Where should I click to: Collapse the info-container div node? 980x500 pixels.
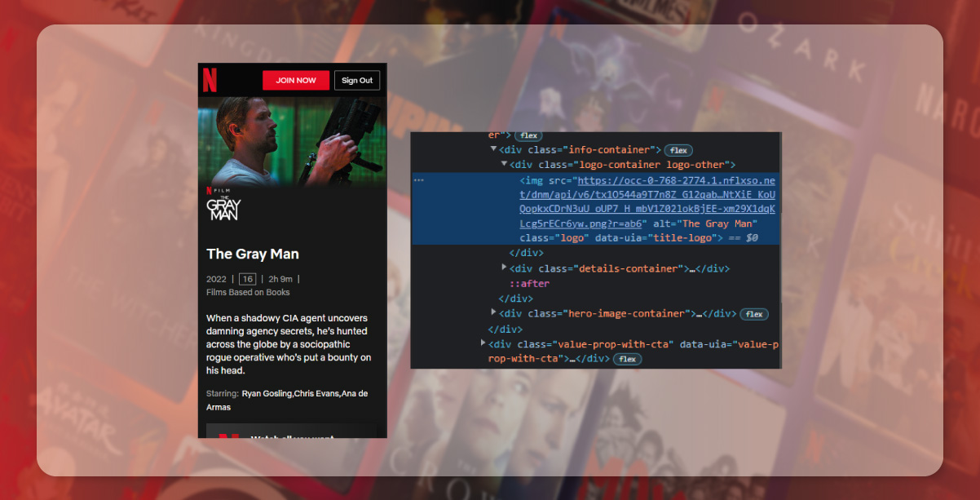click(x=493, y=149)
